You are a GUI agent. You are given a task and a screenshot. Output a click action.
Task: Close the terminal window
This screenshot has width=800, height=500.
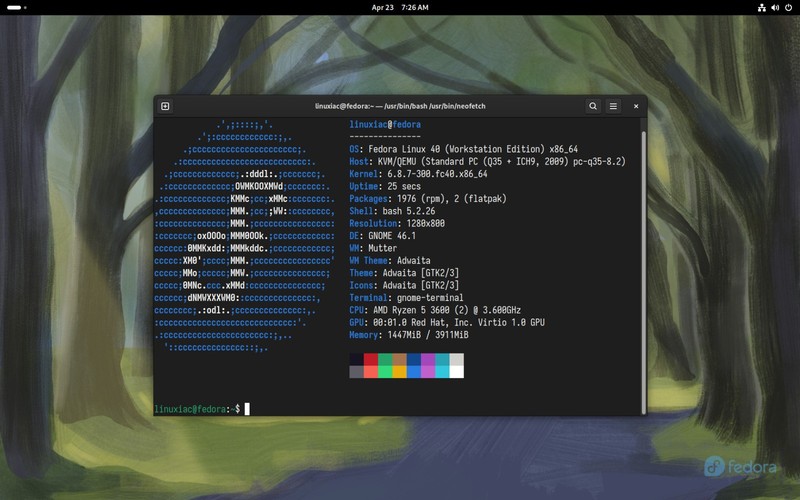pos(636,106)
